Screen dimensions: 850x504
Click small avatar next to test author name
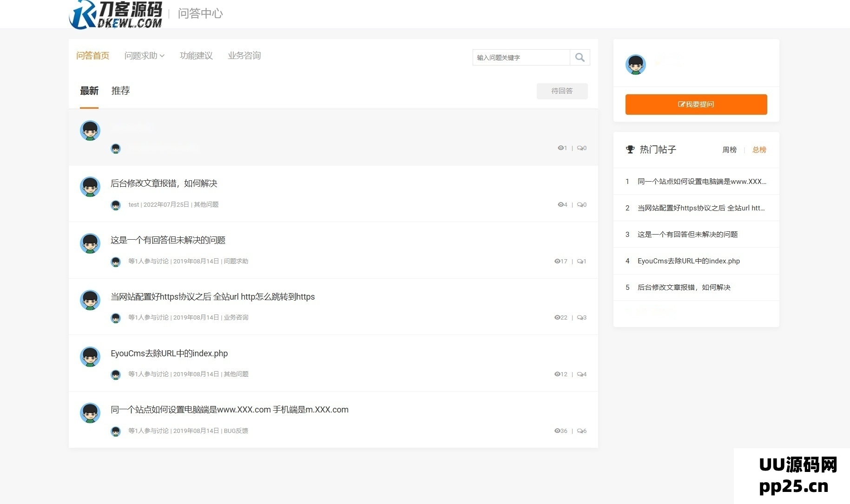[x=116, y=205]
